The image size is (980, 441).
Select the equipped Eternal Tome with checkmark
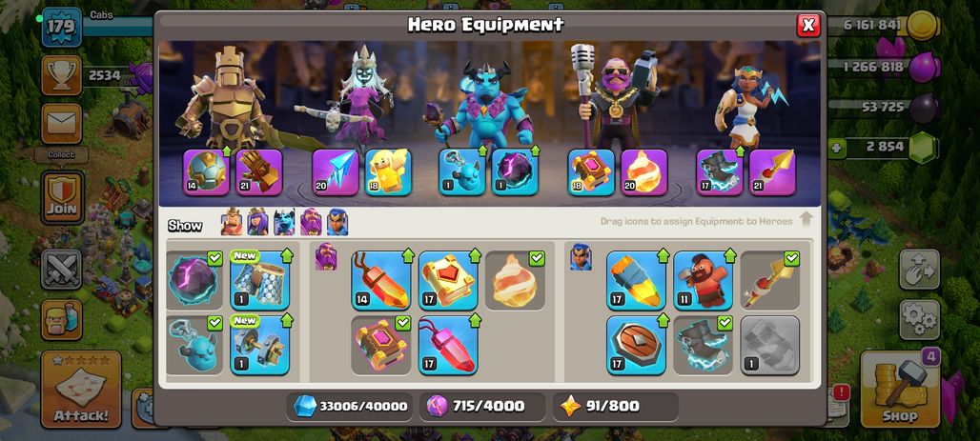[x=380, y=345]
